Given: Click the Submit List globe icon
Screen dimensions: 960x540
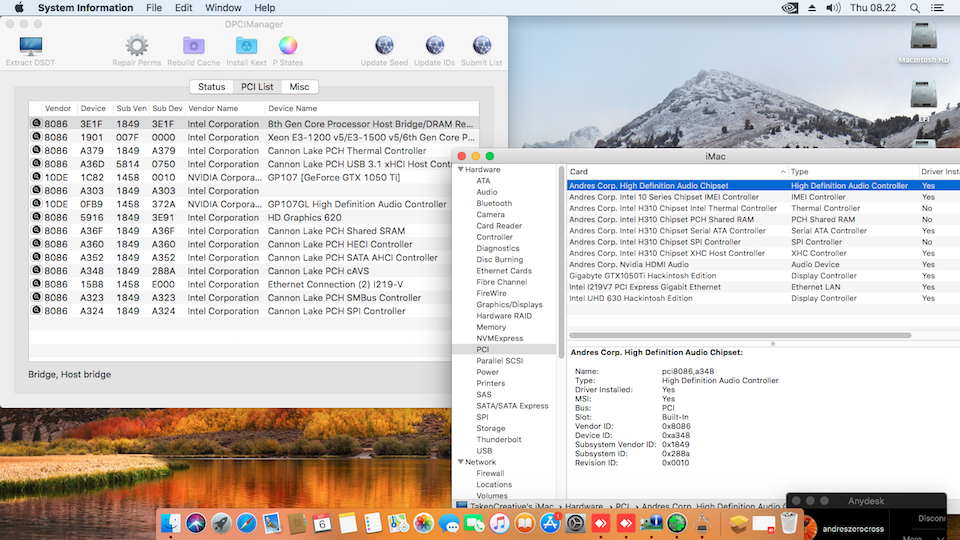Looking at the screenshot, I should 482,46.
